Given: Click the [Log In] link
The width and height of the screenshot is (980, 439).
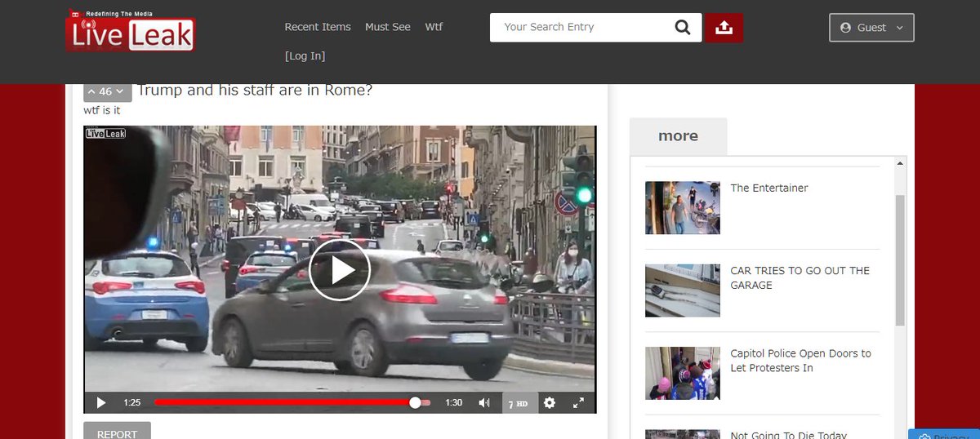Looking at the screenshot, I should [x=305, y=56].
